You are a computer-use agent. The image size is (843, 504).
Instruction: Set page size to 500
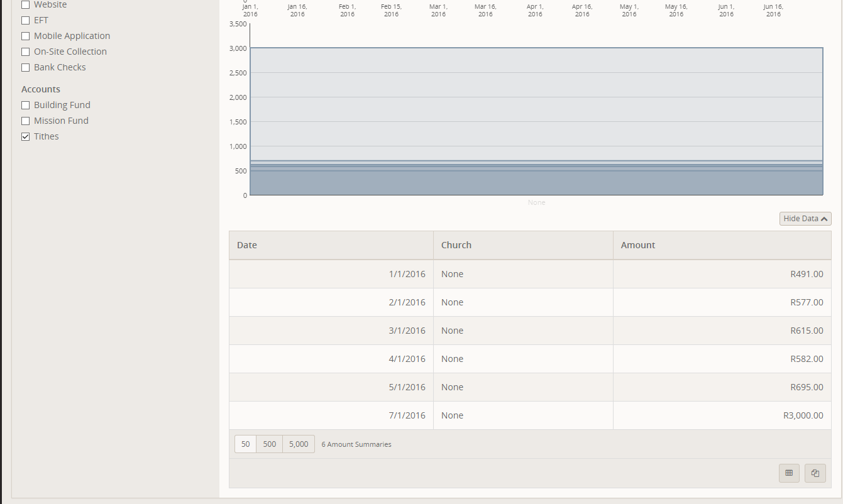tap(269, 444)
